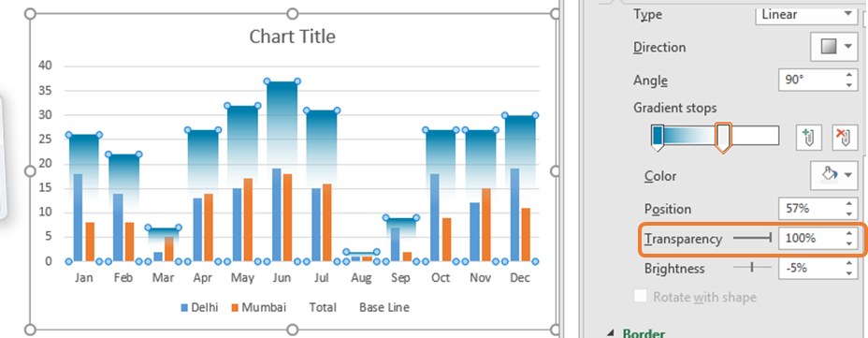
Task: Click the Transparency slider track
Action: pos(752,238)
